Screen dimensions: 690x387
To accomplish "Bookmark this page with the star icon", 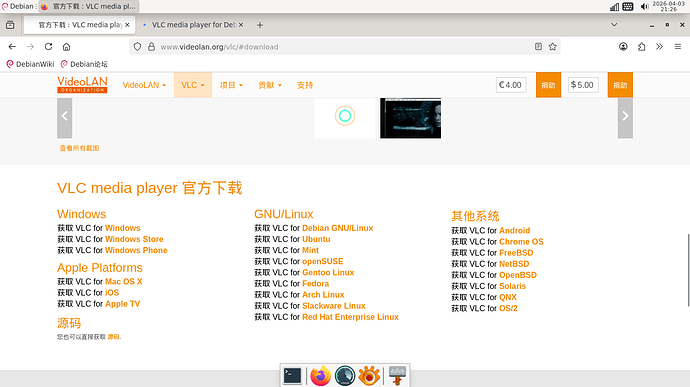I will click(x=553, y=47).
